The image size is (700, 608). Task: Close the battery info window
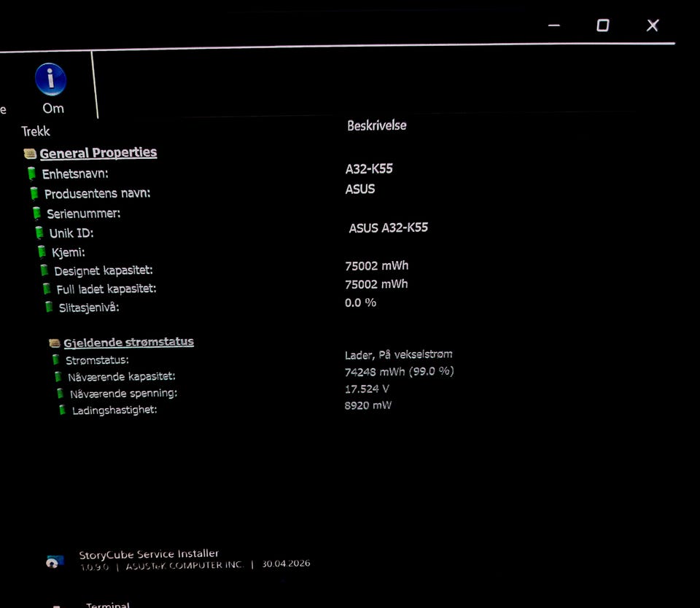pyautogui.click(x=653, y=26)
